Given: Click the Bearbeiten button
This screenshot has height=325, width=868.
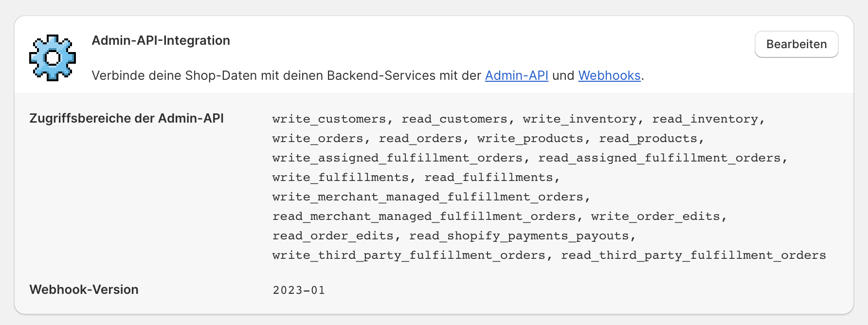Looking at the screenshot, I should pos(796,44).
